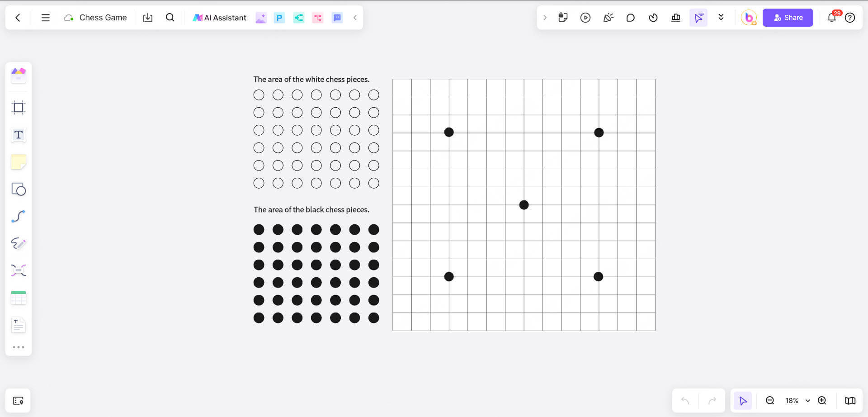Screen dimensions: 868x417
Task: Toggle the minimap view
Action: point(850,401)
